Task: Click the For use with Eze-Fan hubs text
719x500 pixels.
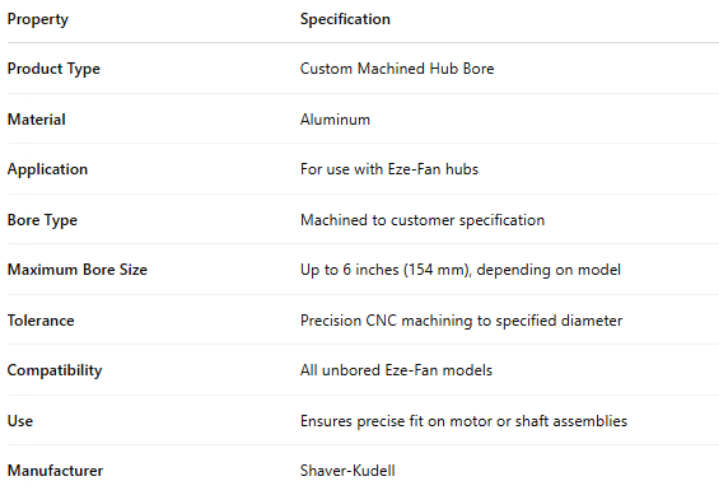Action: 389,169
